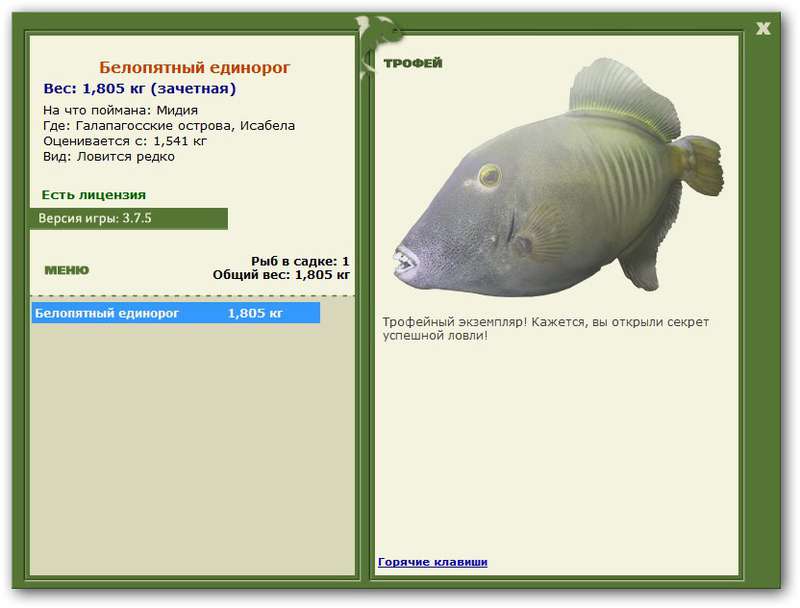800x608 pixels.
Task: Click the Трофейный экземпляр! message text
Action: click(546, 329)
